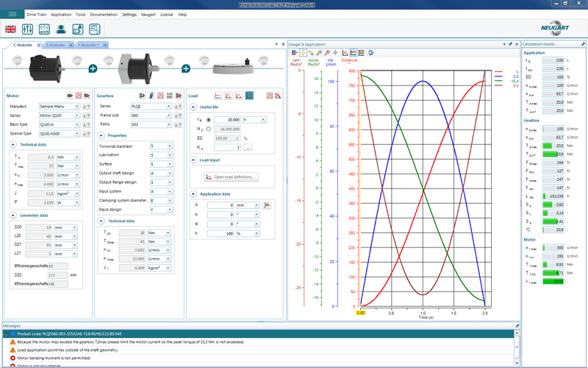Image resolution: width=588 pixels, height=368 pixels.
Task: Select the first load profile type icon
Action: (x=218, y=96)
